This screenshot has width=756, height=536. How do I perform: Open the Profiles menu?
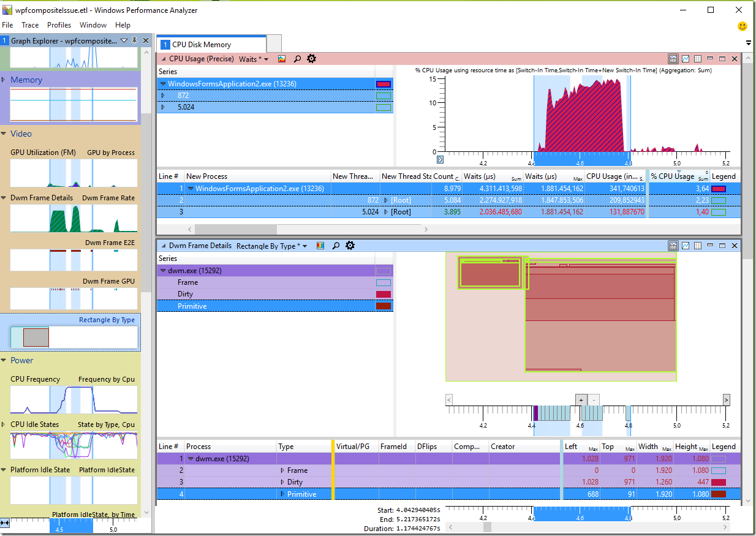click(59, 25)
